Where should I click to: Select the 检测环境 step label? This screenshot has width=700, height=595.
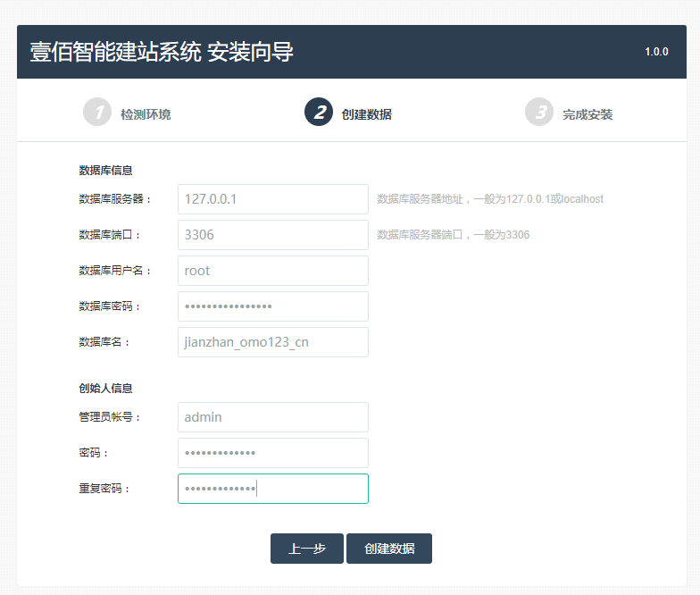pyautogui.click(x=146, y=114)
